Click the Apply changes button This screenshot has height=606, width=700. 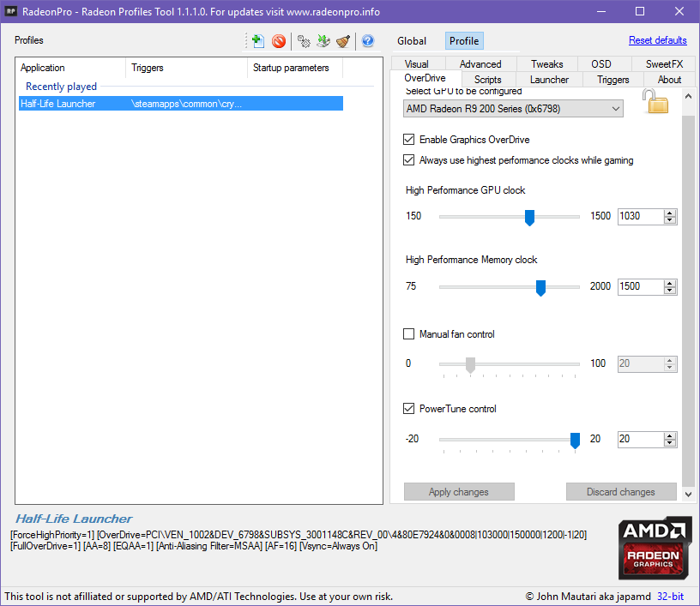(459, 491)
